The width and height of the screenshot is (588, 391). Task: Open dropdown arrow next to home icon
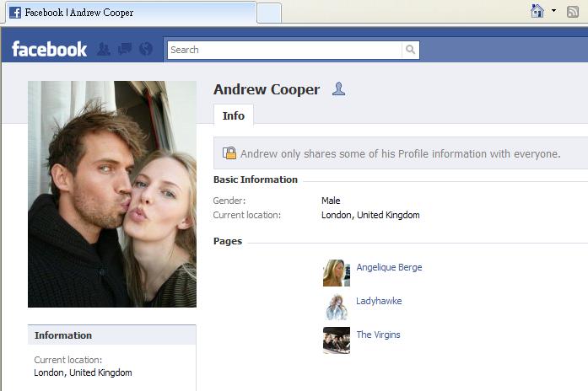553,11
